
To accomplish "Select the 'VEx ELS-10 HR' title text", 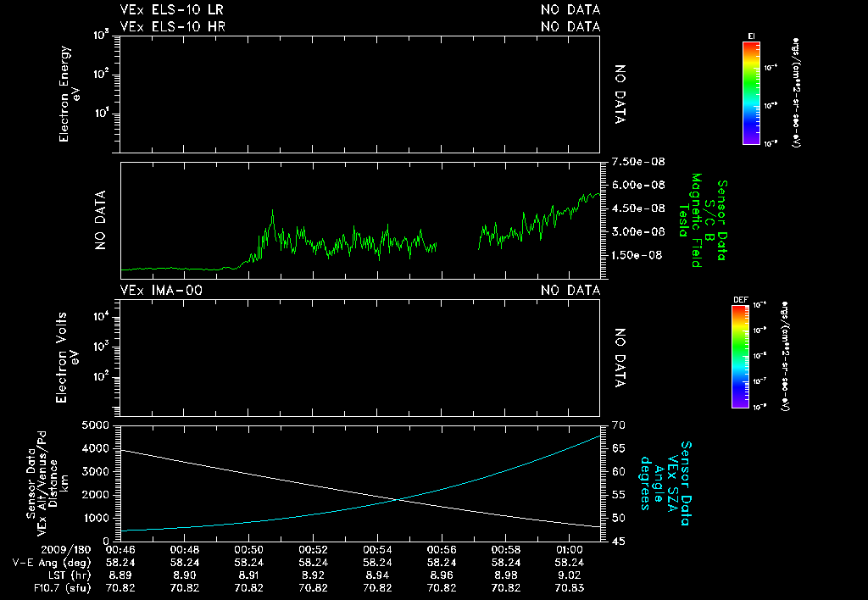I will tap(172, 26).
